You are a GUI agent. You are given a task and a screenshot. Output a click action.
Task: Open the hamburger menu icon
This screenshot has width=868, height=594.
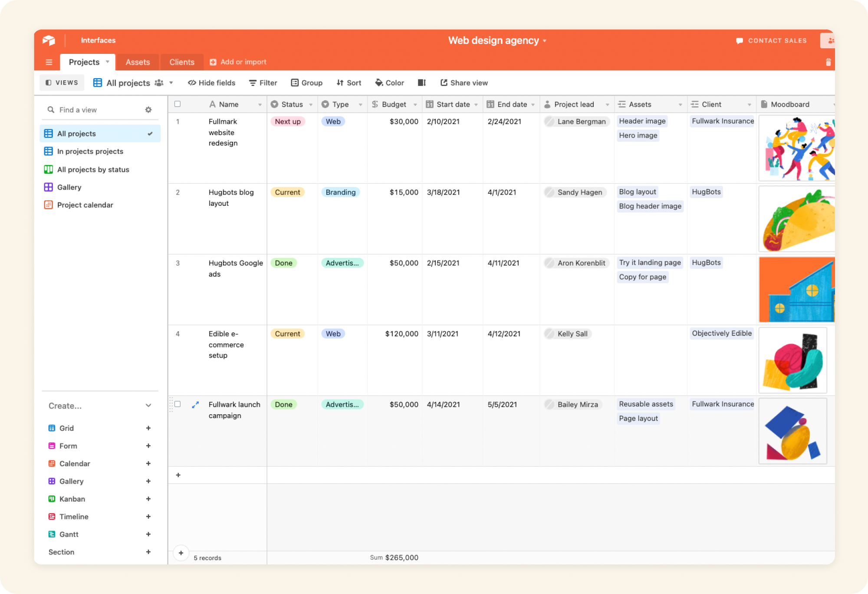(49, 62)
